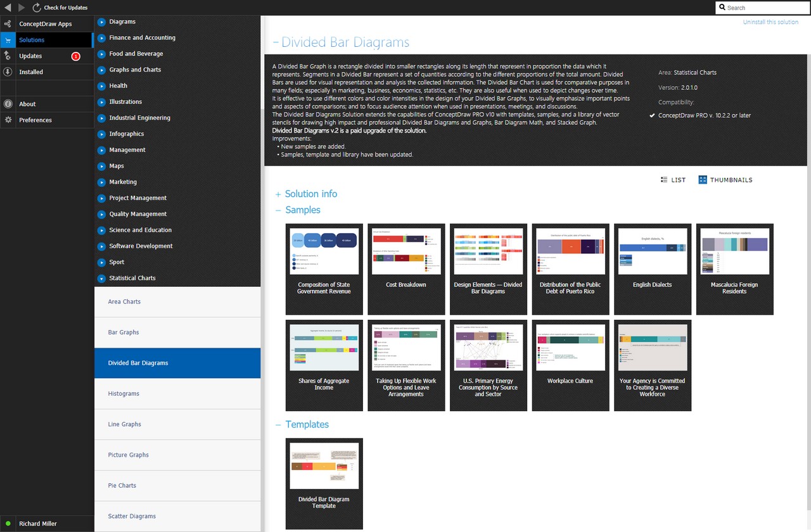Click the back navigation arrow
This screenshot has width=811, height=532.
8,8
